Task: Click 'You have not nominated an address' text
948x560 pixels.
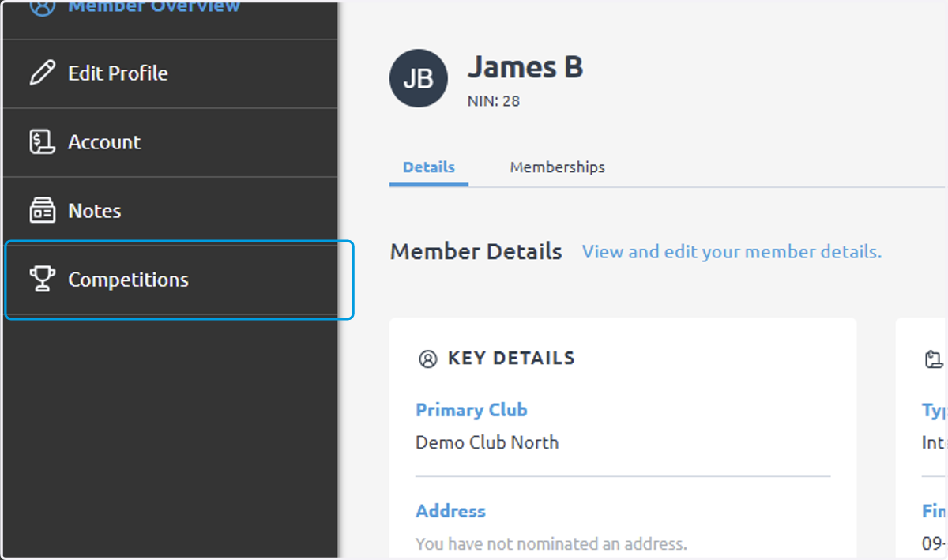Action: tap(551, 544)
